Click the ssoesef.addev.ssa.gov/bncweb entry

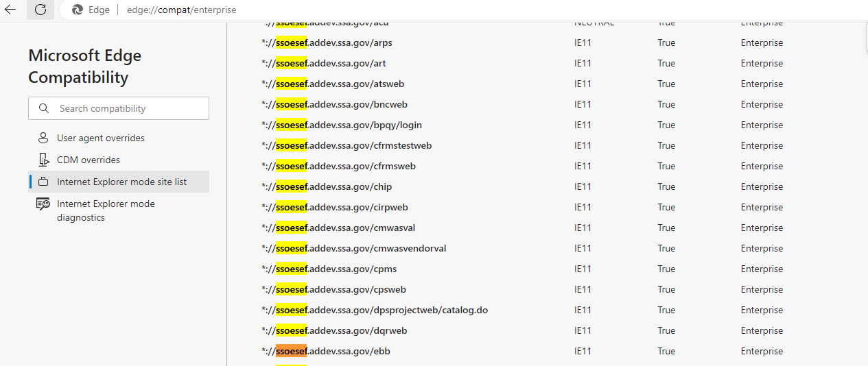pyautogui.click(x=334, y=104)
